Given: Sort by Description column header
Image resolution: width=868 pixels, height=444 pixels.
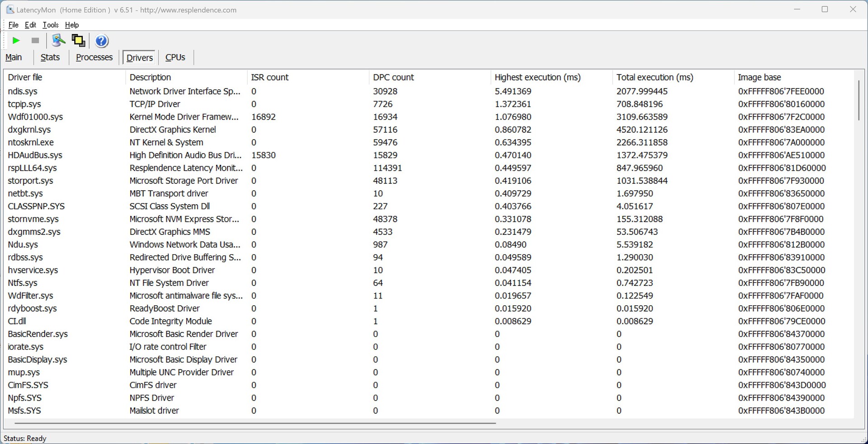Looking at the screenshot, I should 186,77.
